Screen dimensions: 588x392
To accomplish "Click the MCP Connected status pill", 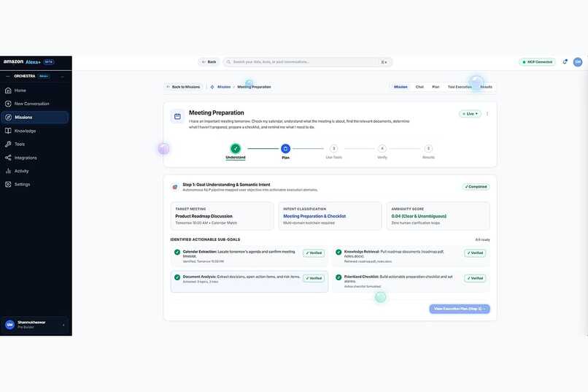I will [537, 62].
